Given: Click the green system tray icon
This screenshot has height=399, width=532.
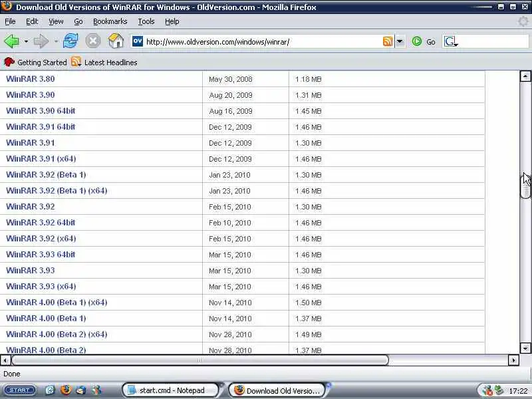Looking at the screenshot, I should pos(499,390).
